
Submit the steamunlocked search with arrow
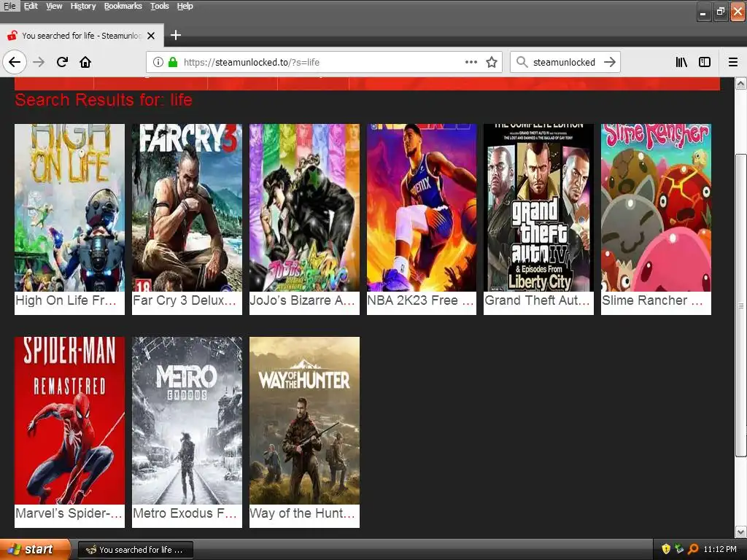(610, 62)
